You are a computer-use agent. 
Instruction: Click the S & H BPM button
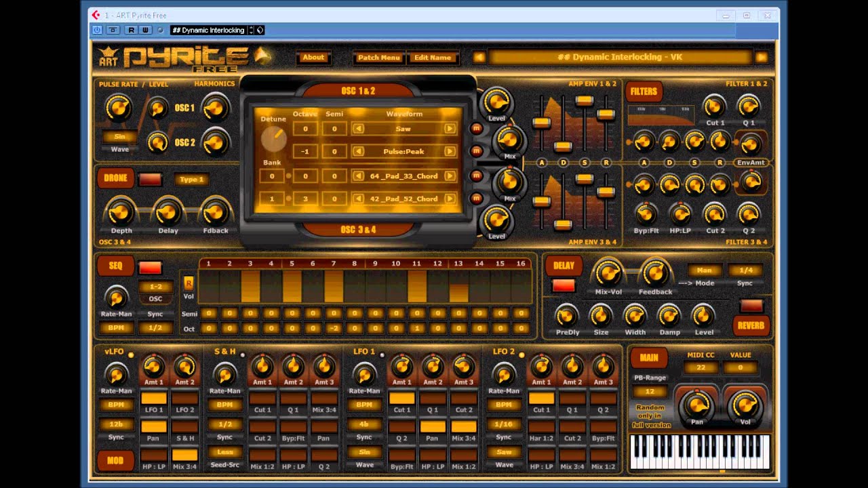(x=224, y=405)
